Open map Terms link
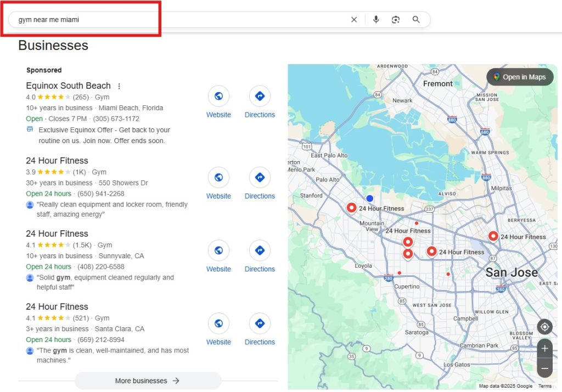Viewport: 562px width, 392px height. (544, 386)
